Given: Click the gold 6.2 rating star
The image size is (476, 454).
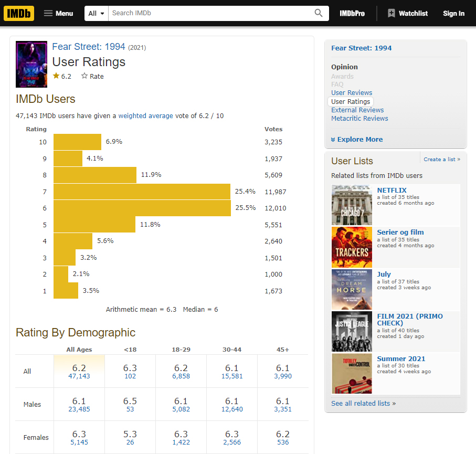Looking at the screenshot, I should [x=56, y=76].
